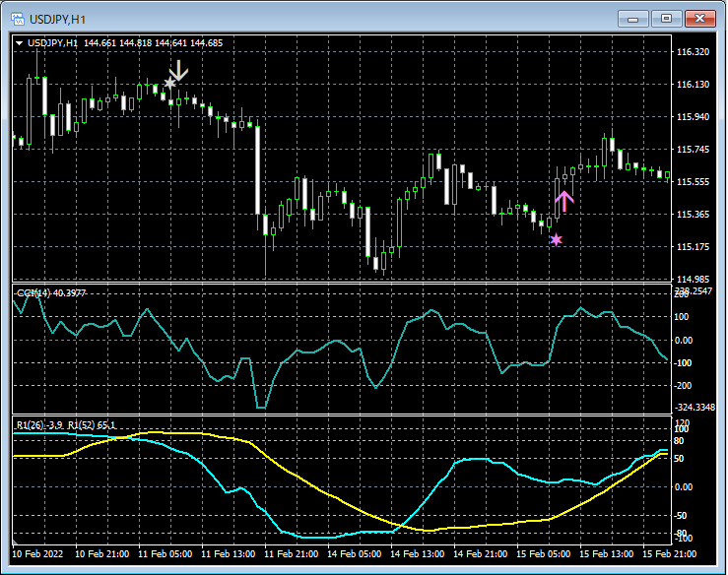Click the OHLC price values in chart header
Screen dimensions: 728x575
tap(153, 42)
